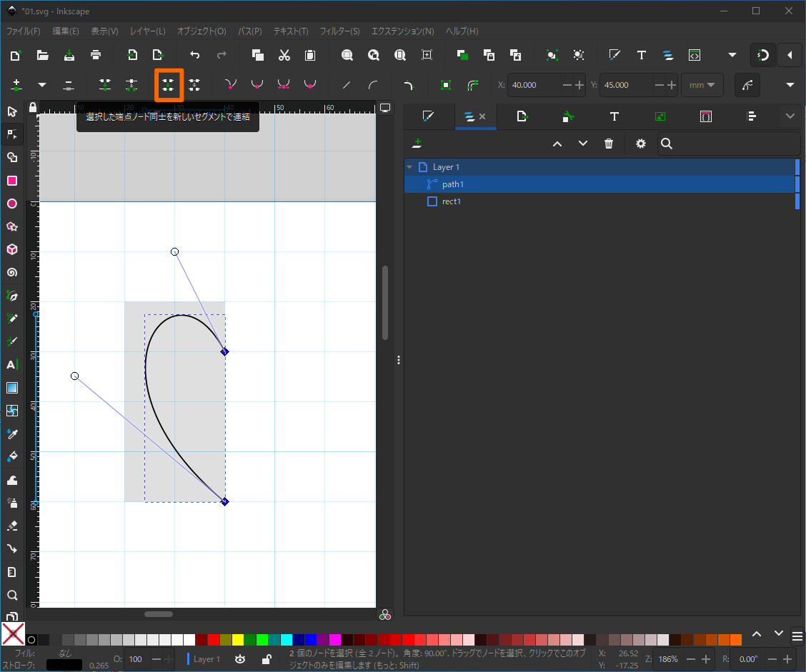Select the Rectangle tool

click(x=12, y=181)
